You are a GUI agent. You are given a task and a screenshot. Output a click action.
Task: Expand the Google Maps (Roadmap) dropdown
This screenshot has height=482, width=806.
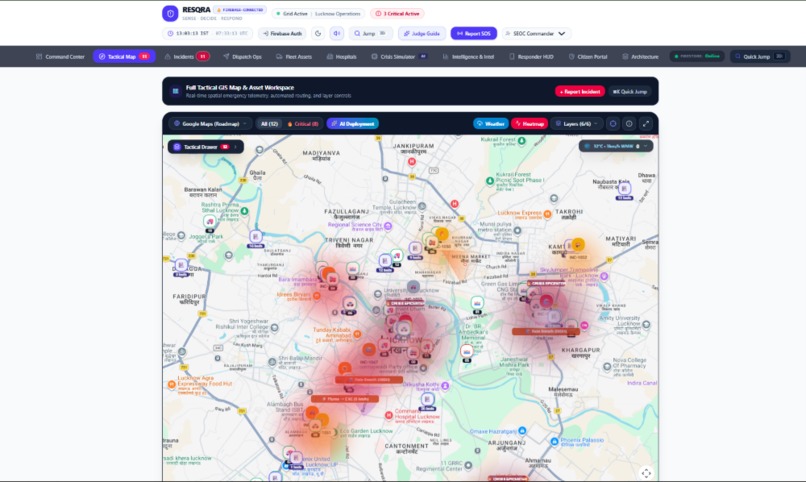pyautogui.click(x=210, y=124)
